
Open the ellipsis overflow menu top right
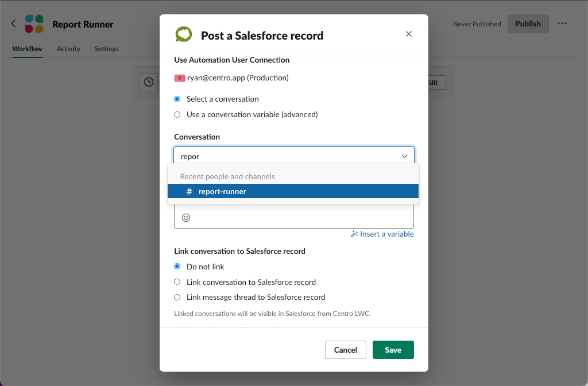(x=562, y=24)
